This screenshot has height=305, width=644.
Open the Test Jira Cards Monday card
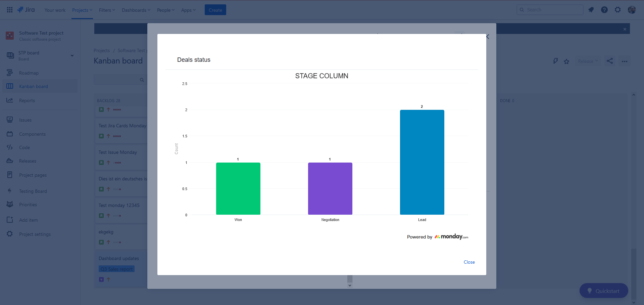(121, 130)
